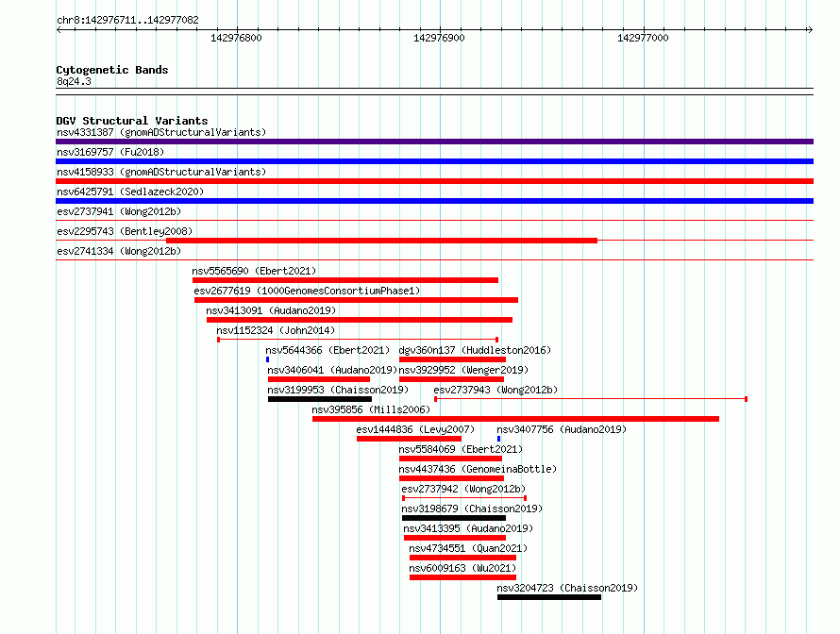Click the nsv3407756 (Audano2019) label

coord(562,429)
